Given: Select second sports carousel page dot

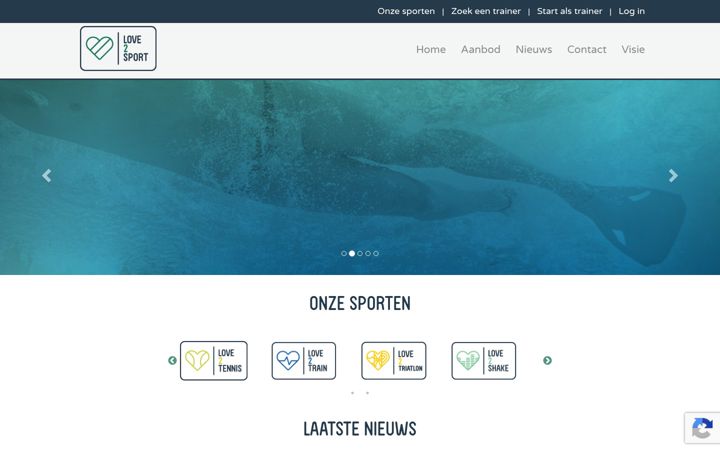Looking at the screenshot, I should 367,393.
